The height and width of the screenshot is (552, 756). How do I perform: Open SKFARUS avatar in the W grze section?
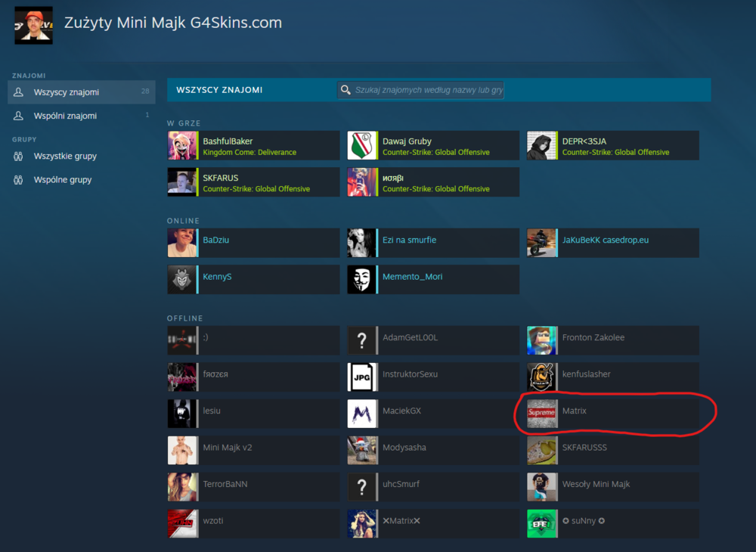[x=181, y=181]
